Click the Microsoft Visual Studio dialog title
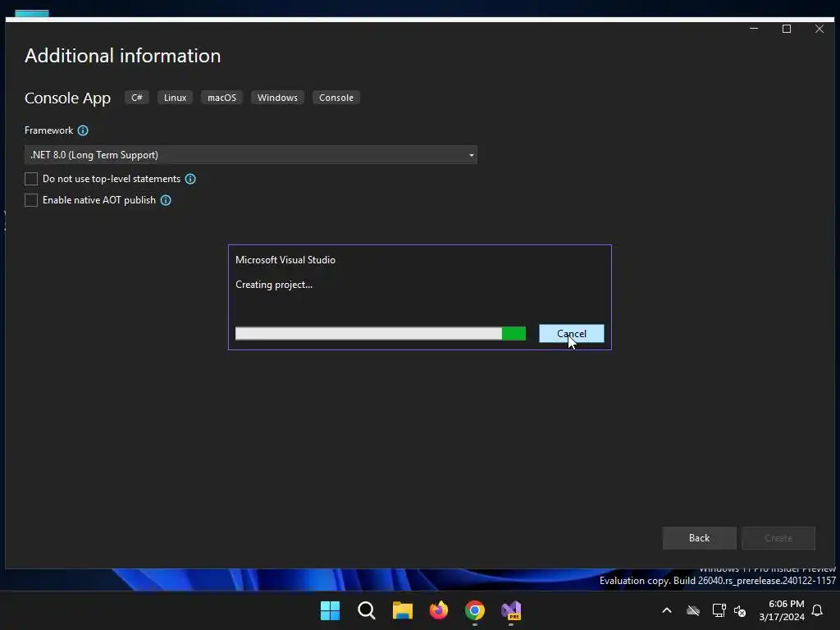840x630 pixels. (285, 260)
